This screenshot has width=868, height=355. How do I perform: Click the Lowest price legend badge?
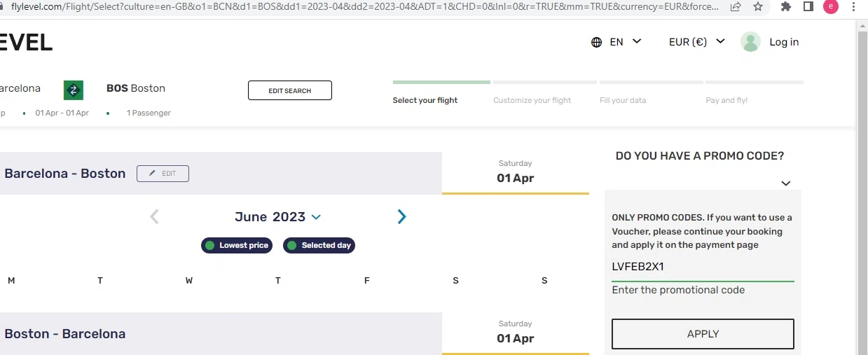click(237, 246)
